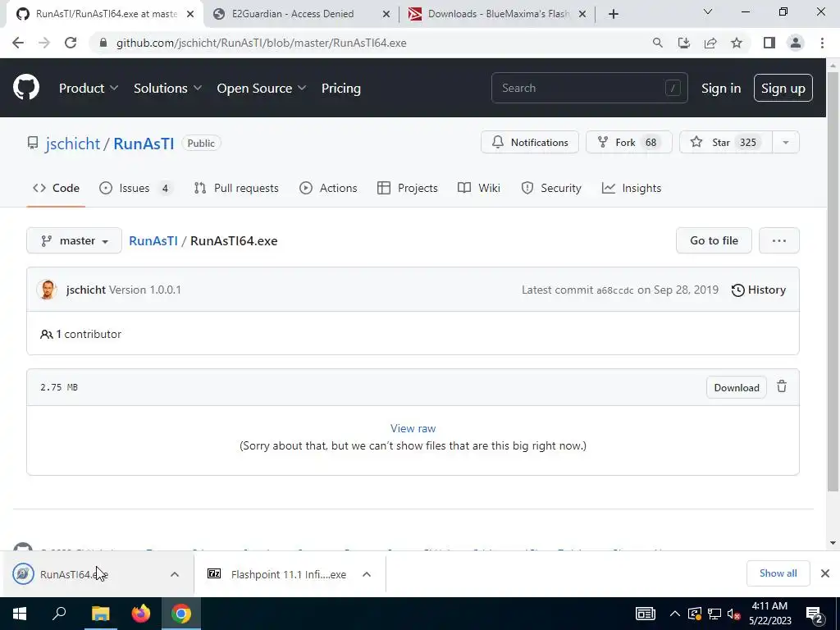
Task: Open file History link
Action: click(758, 290)
